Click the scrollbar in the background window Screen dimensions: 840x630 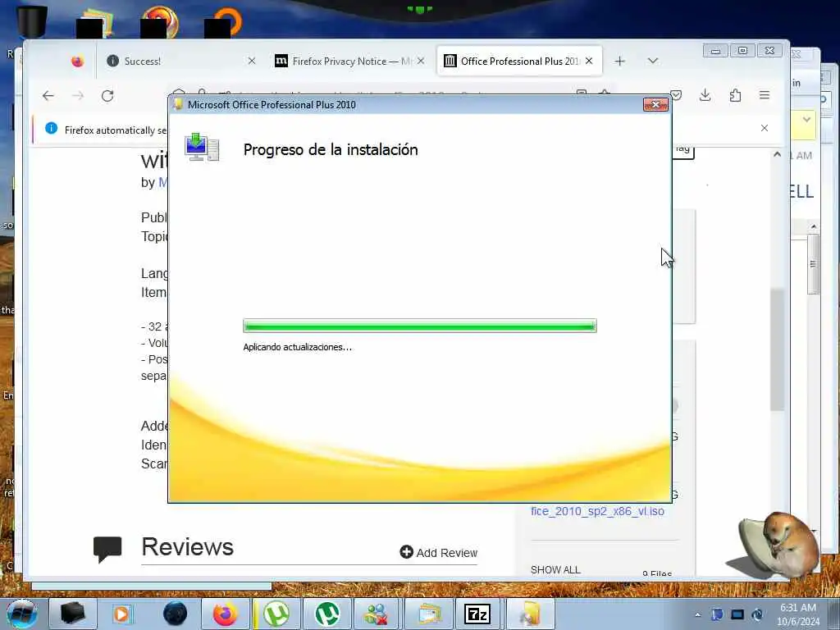tap(813, 265)
